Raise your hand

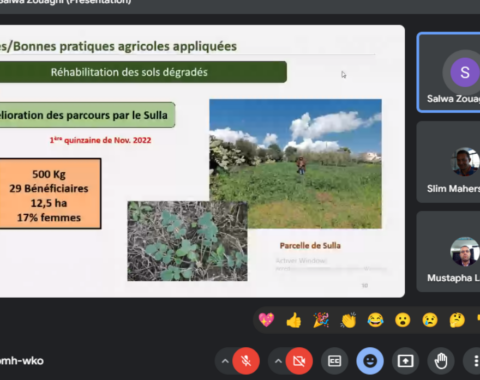pyautogui.click(x=441, y=361)
